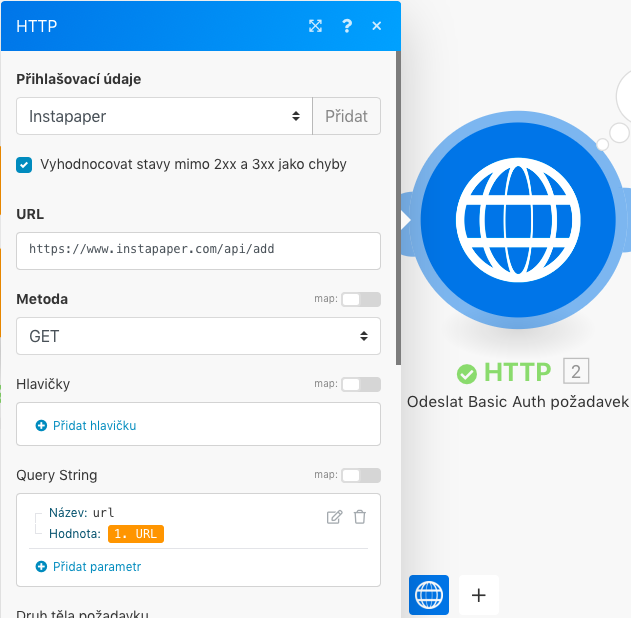Toggle checkbox Vyhodnocovat stavy mimo 2xx a 3xx
The image size is (631, 618).
tap(25, 164)
